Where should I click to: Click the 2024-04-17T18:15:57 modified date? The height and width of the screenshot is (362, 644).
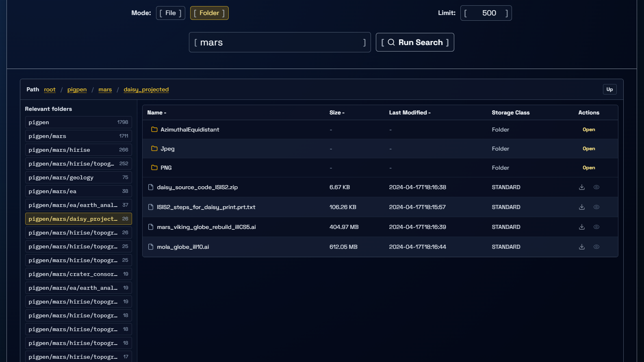(417, 207)
